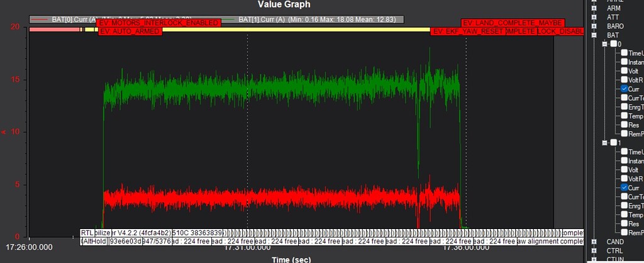Uncheck Curr under BAT instance 1

[x=625, y=187]
